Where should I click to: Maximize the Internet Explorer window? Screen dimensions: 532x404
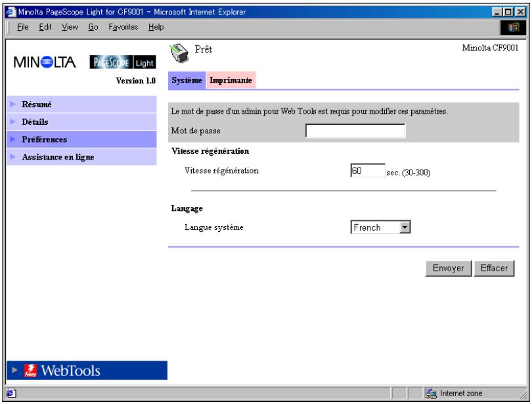click(508, 12)
